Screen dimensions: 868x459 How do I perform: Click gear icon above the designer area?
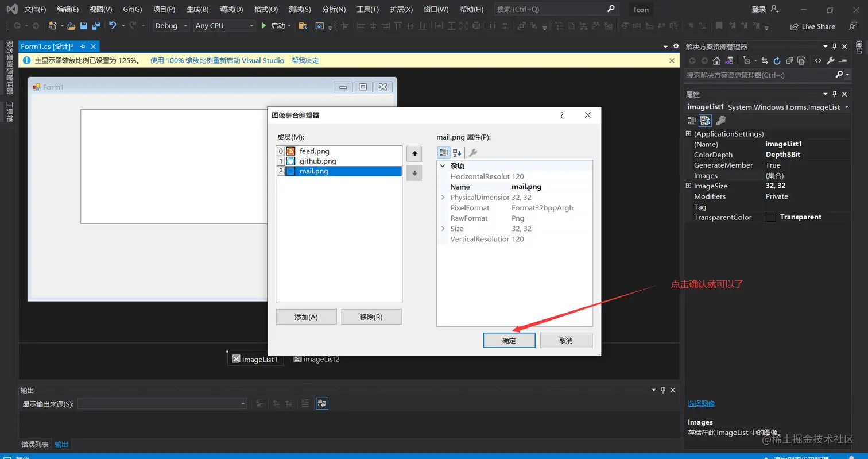675,47
